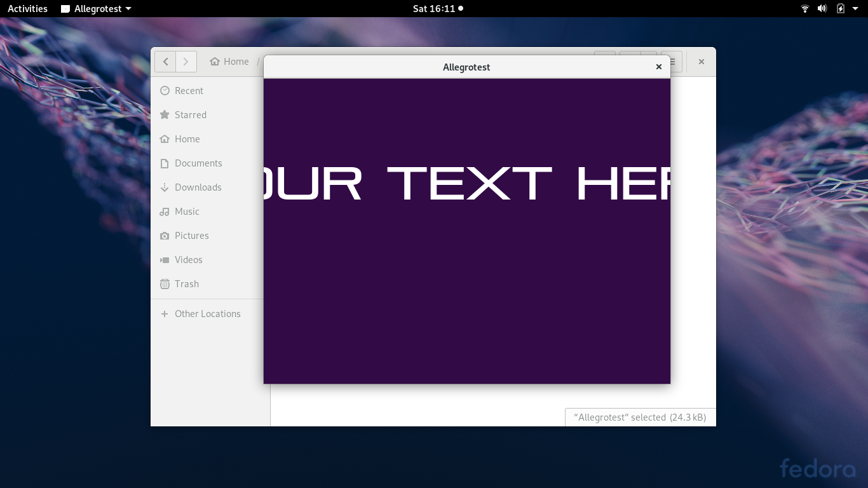Open the Activities overview
Viewport: 868px width, 488px height.
27,9
